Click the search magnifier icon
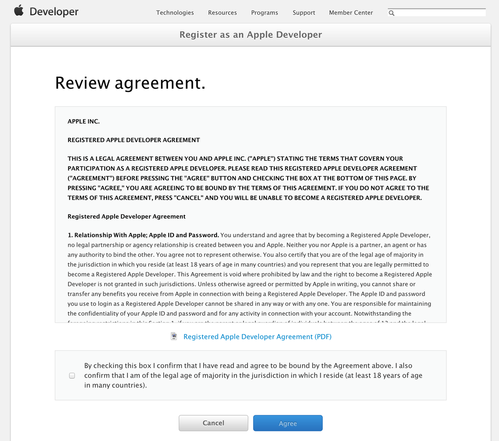Screen dimensions: 499x441 point(391,13)
